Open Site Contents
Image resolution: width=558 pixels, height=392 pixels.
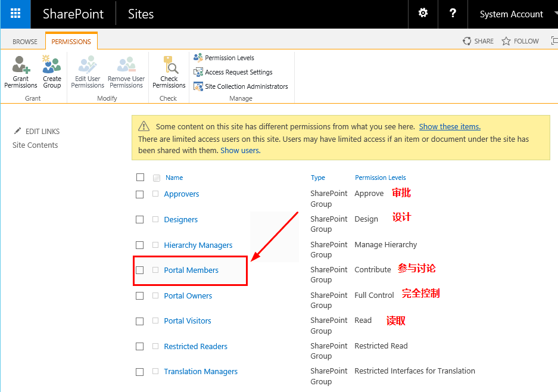[x=35, y=145]
